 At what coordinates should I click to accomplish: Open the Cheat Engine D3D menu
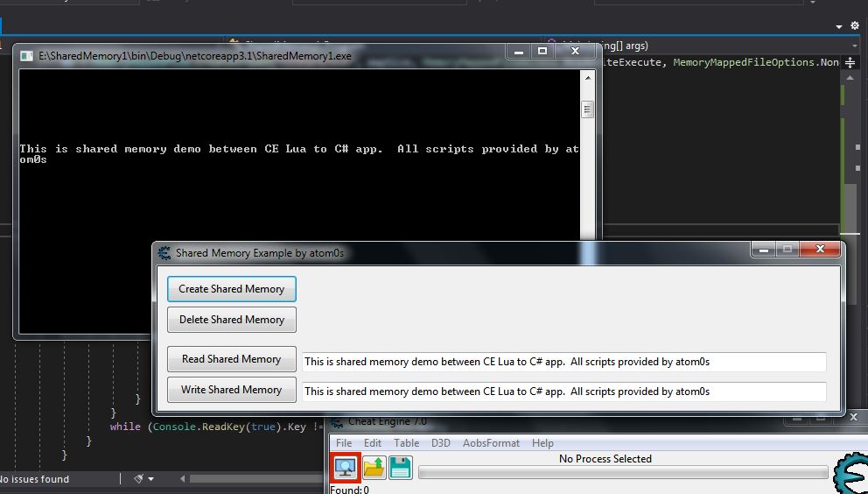click(x=441, y=443)
